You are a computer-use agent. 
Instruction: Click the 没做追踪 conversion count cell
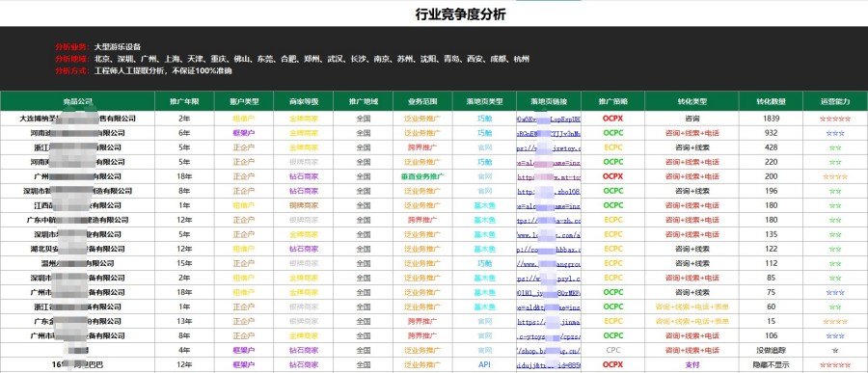772,350
